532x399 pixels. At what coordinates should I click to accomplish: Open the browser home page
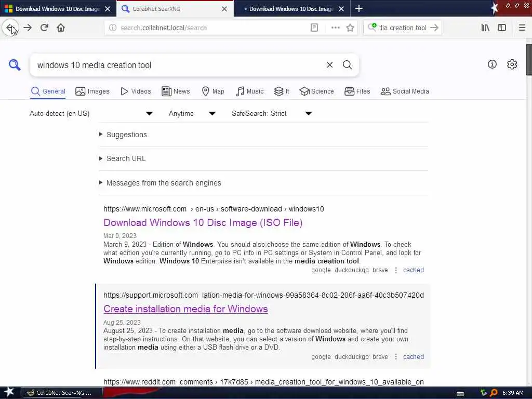(x=61, y=28)
